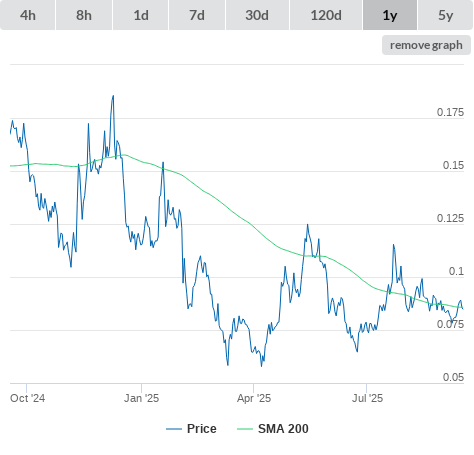
Task: Switch to the 8h time range
Action: [x=84, y=15]
